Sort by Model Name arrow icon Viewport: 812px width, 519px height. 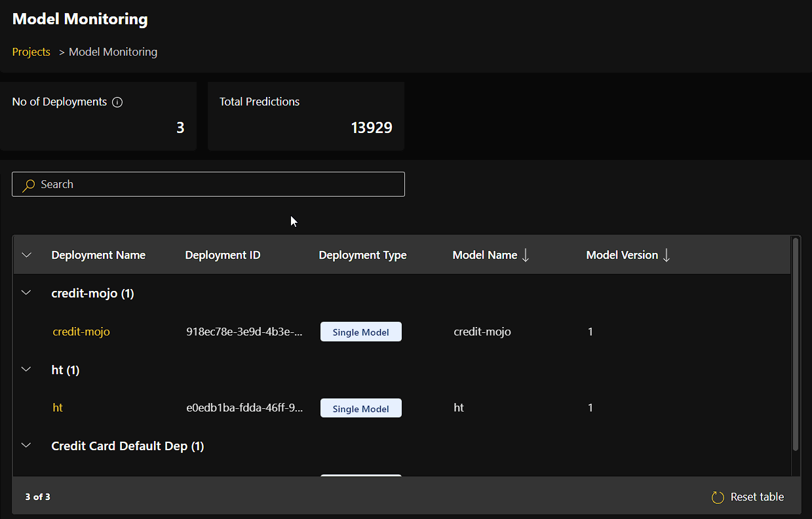(525, 256)
